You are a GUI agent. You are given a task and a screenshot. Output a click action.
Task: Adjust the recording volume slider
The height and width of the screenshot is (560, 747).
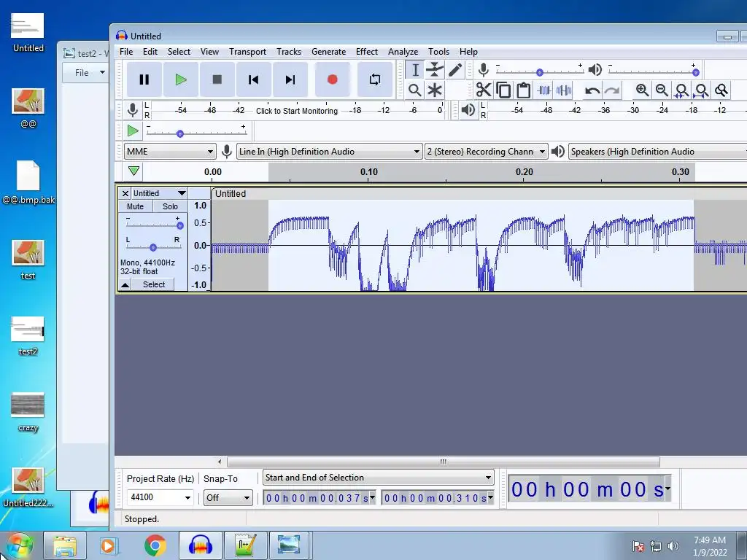coord(539,71)
